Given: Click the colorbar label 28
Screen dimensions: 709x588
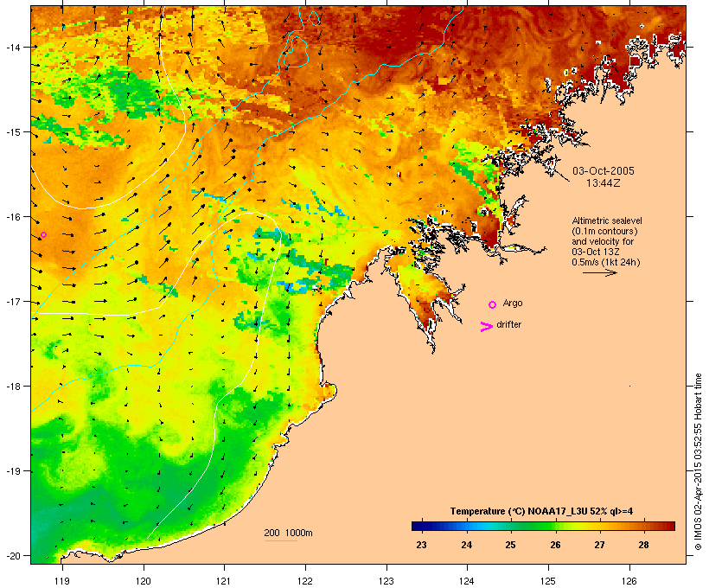Looking at the screenshot, I should 644,545.
